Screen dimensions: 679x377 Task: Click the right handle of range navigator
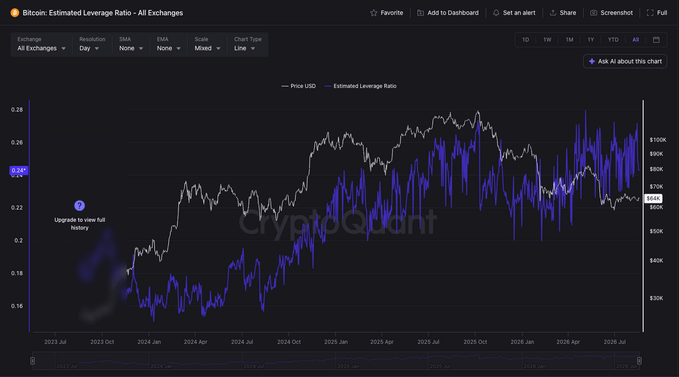[639, 361]
